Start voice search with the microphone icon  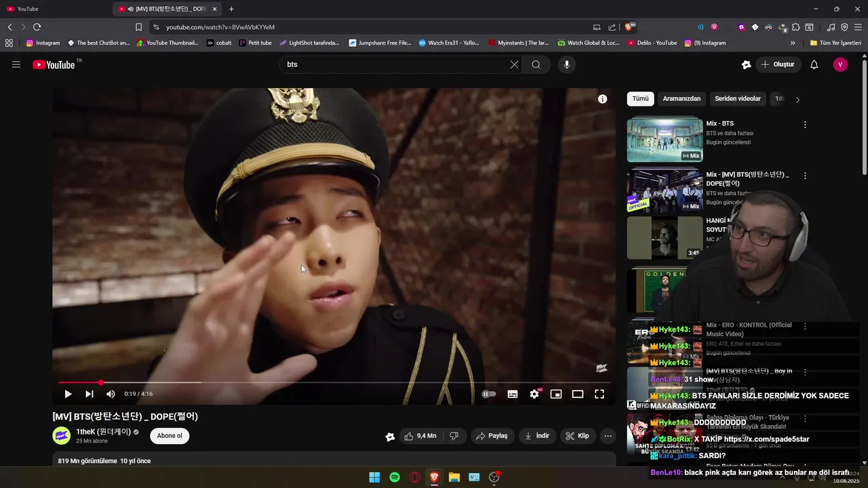coord(567,64)
